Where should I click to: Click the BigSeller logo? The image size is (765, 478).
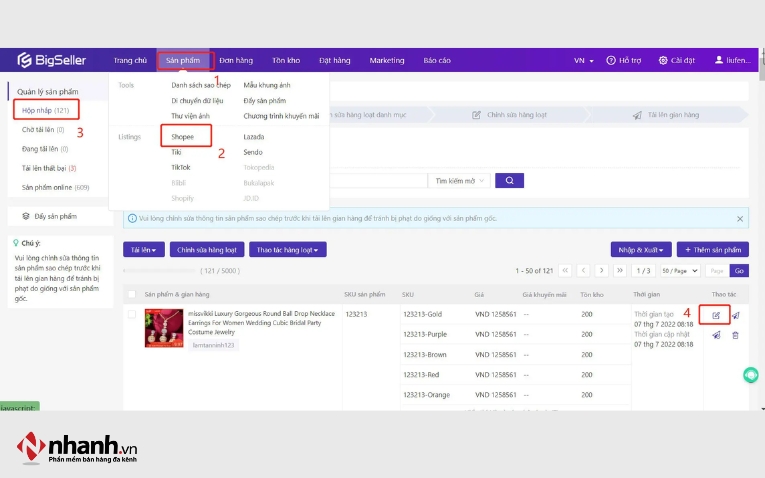(52, 60)
